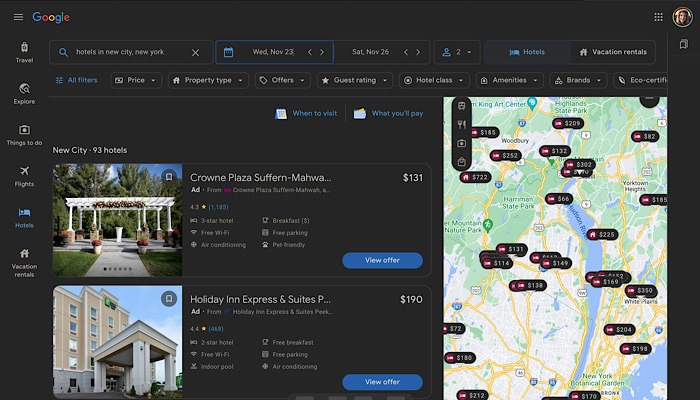Select the $252 map price marker
This screenshot has height=400, width=700.
(x=505, y=156)
